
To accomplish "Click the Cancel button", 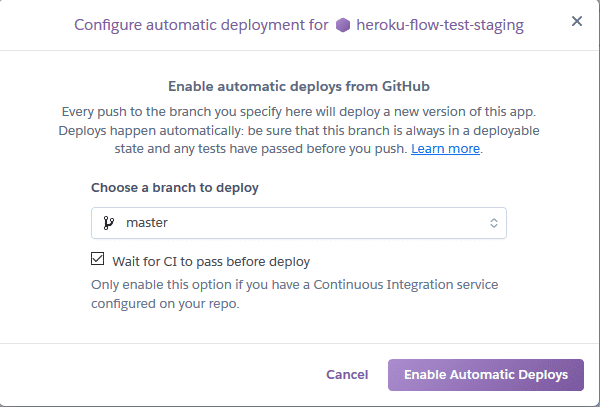I will pyautogui.click(x=347, y=374).
